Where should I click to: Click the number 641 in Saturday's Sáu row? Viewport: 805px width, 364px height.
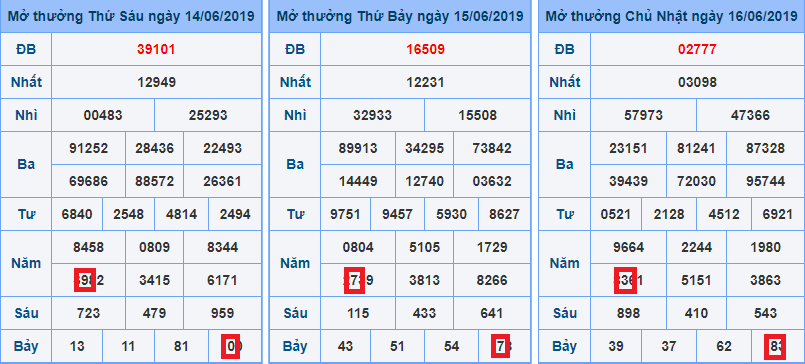pyautogui.click(x=492, y=313)
